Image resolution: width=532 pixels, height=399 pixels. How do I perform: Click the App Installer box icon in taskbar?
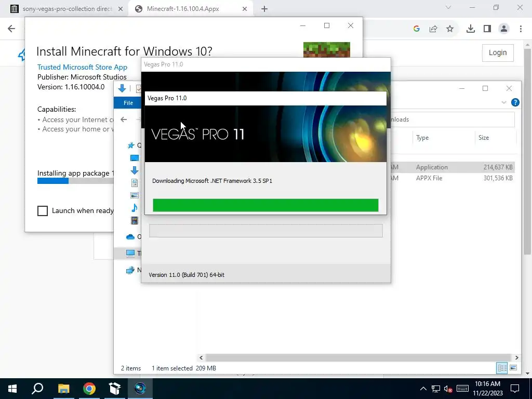115,389
